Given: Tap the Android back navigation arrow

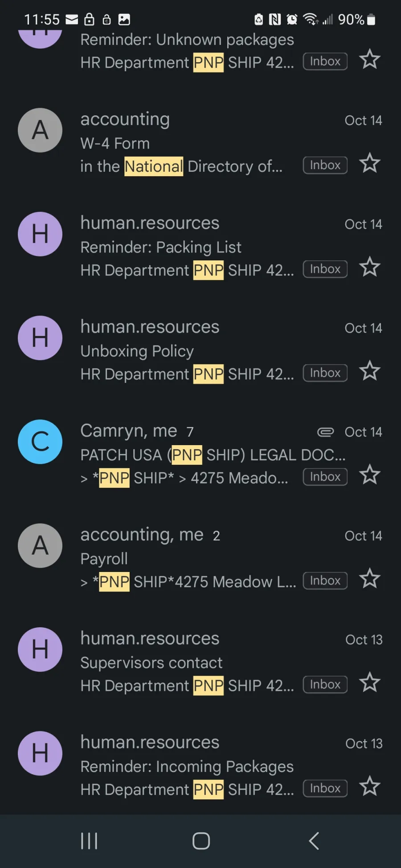Looking at the screenshot, I should [314, 841].
